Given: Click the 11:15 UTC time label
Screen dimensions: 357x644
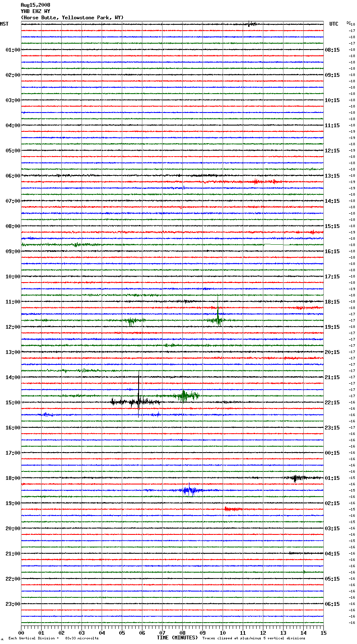Looking at the screenshot, I should tap(332, 126).
